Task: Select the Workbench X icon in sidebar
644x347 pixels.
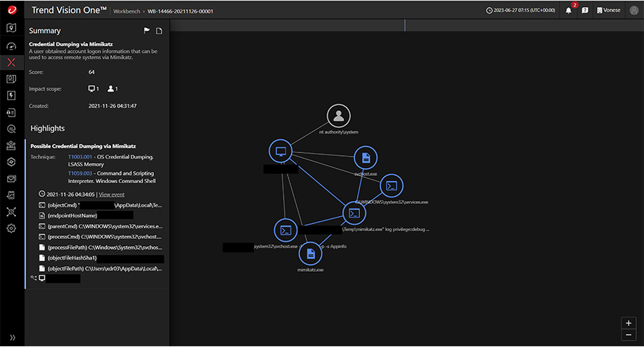Action: coord(11,62)
